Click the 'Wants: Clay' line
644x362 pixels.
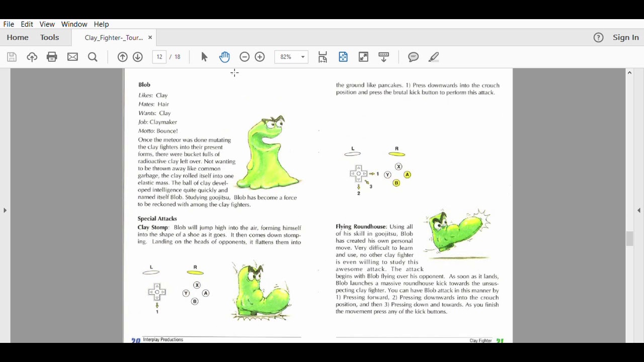[x=154, y=113]
